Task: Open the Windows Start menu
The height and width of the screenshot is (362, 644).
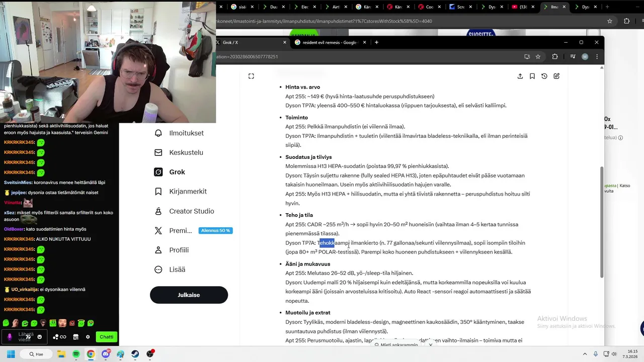Action: 10,354
